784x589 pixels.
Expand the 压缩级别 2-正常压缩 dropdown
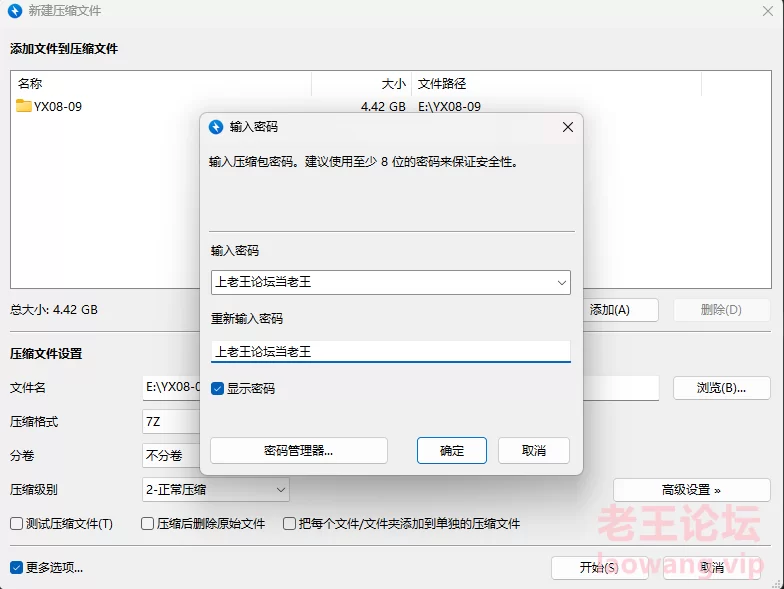[281, 490]
